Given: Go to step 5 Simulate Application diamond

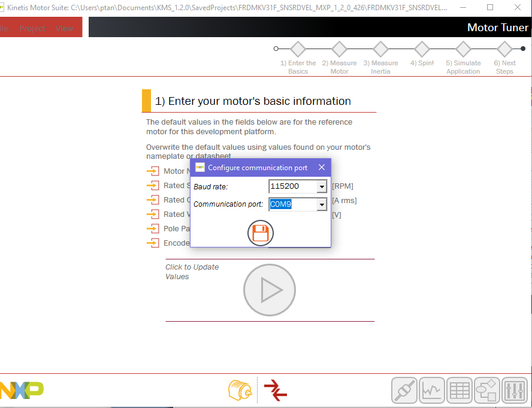Looking at the screenshot, I should coord(463,49).
